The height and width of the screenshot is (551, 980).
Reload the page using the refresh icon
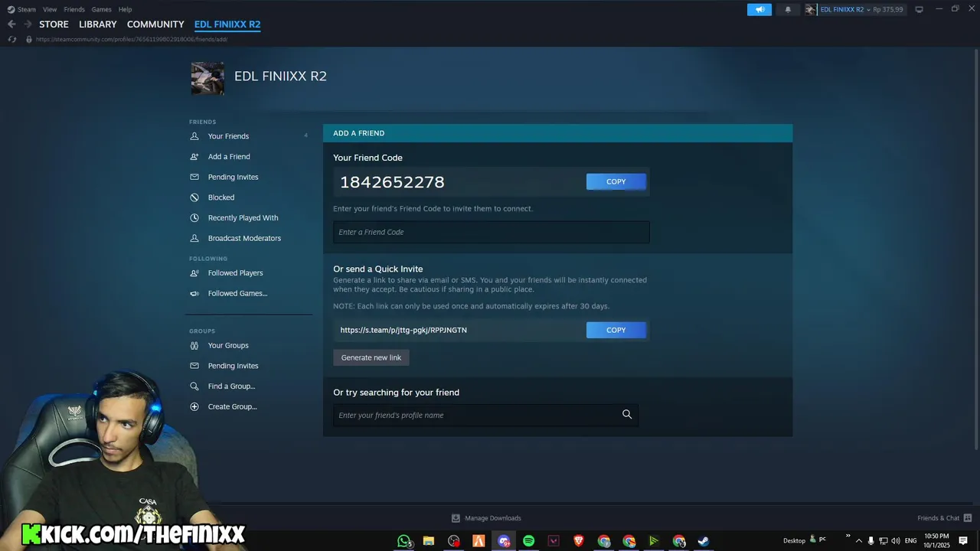(x=11, y=39)
